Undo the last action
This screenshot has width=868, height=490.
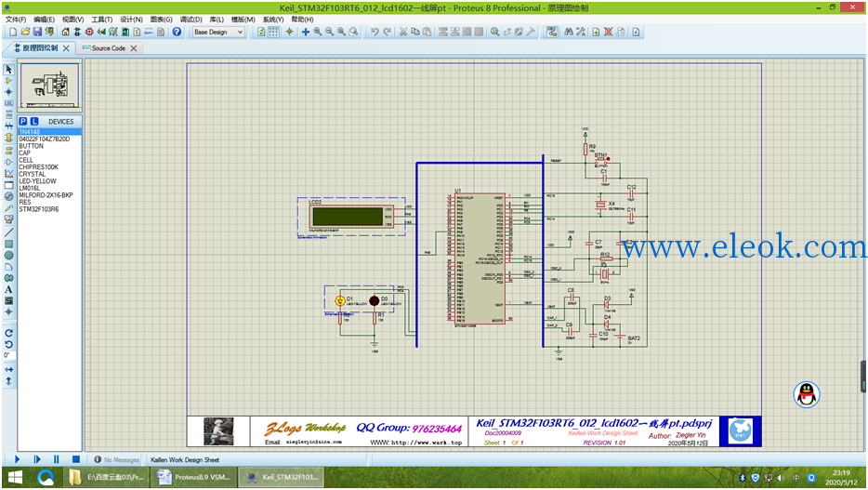(375, 33)
